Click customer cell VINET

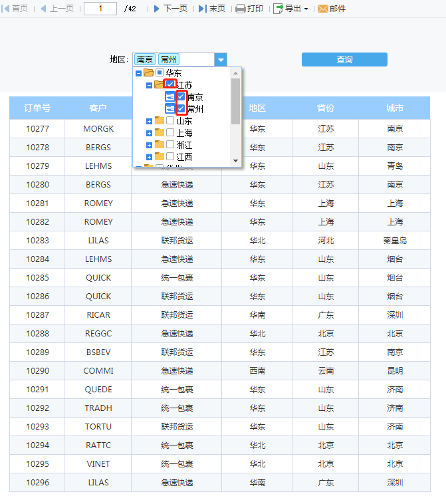(x=98, y=464)
